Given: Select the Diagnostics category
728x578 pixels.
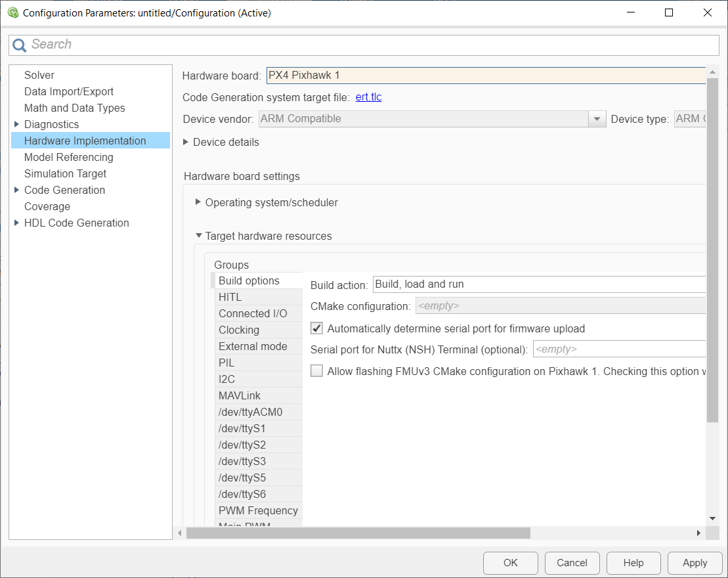Looking at the screenshot, I should coord(52,125).
